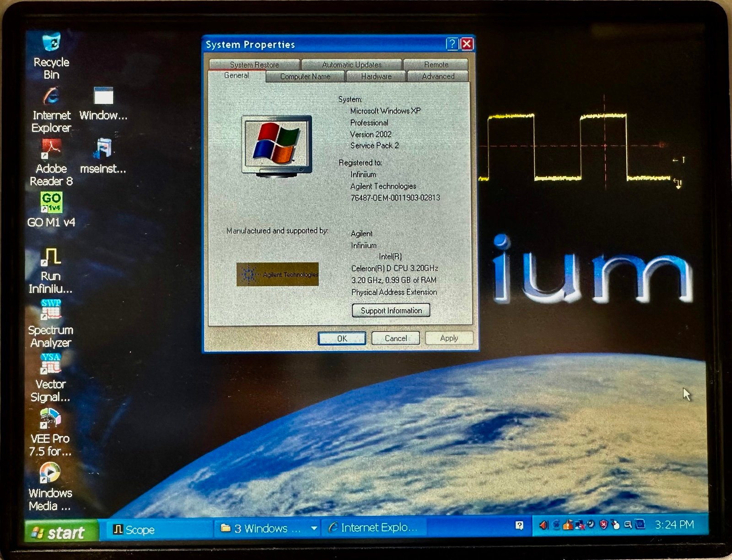Click the network connection tray icon with red X
Image resolution: width=732 pixels, height=560 pixels.
pyautogui.click(x=580, y=525)
